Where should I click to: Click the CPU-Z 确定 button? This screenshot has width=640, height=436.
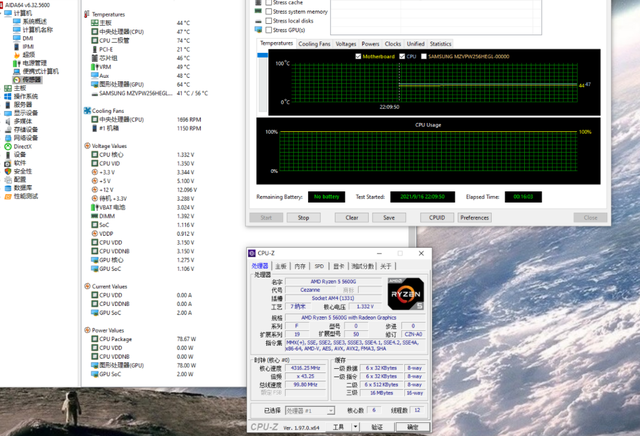click(x=413, y=427)
